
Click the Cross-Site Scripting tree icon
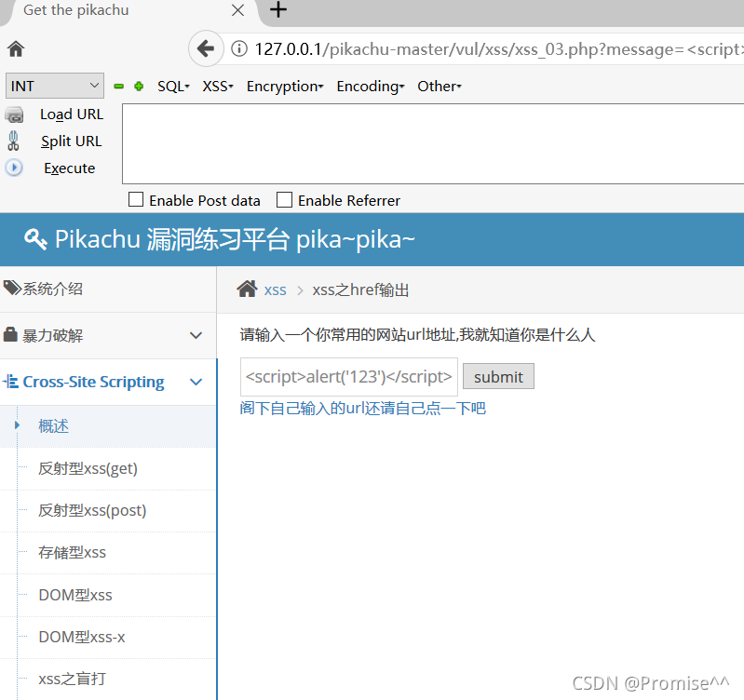tap(11, 382)
